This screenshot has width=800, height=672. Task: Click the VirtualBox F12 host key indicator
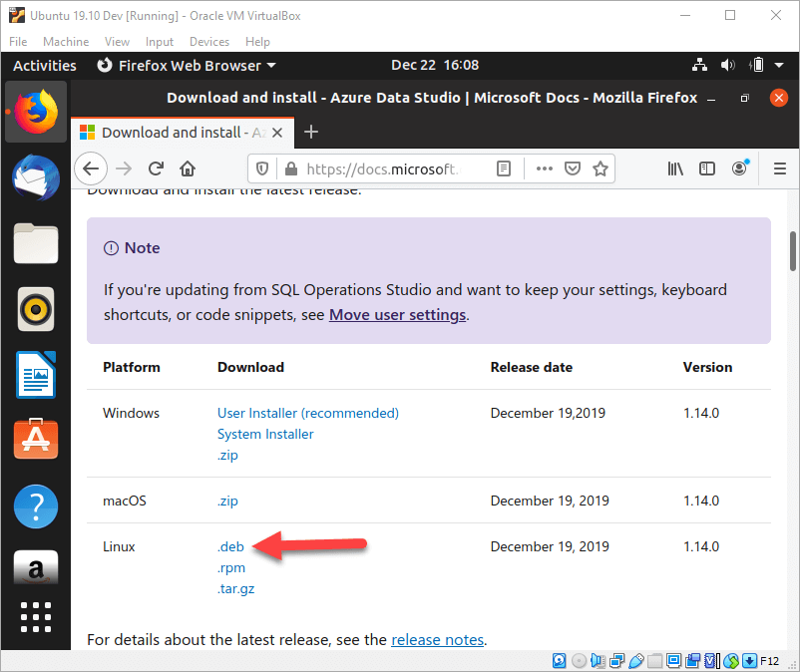tap(769, 661)
